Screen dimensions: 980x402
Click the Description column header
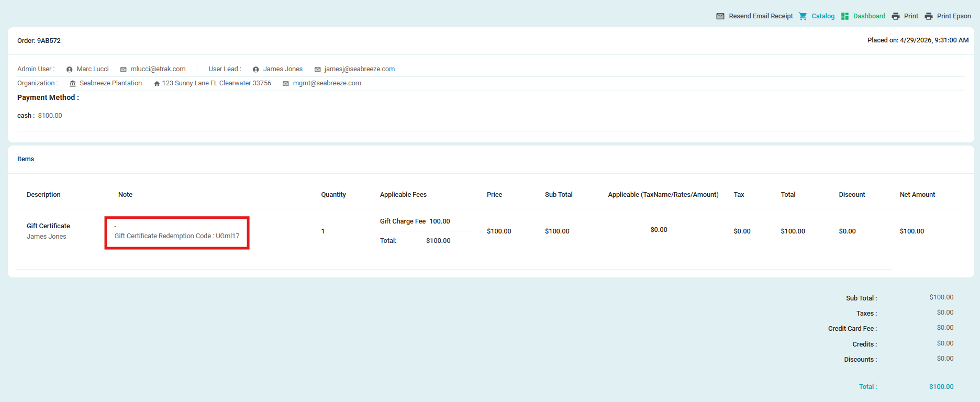pos(43,195)
